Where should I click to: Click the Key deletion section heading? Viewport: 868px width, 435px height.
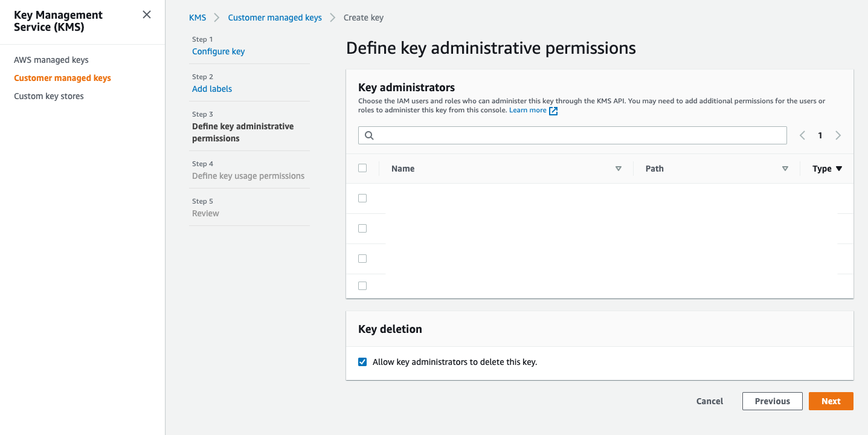pos(390,329)
